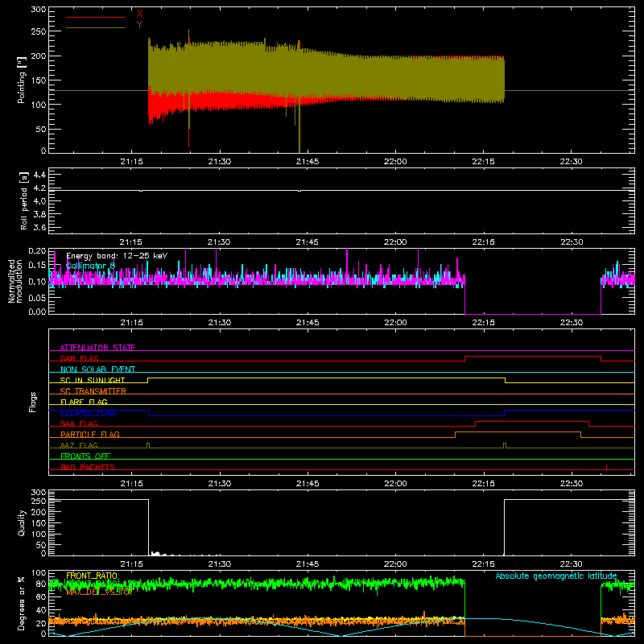
Task: Click the A4Z_FLAG pulse near 22:18
Action: (505, 446)
